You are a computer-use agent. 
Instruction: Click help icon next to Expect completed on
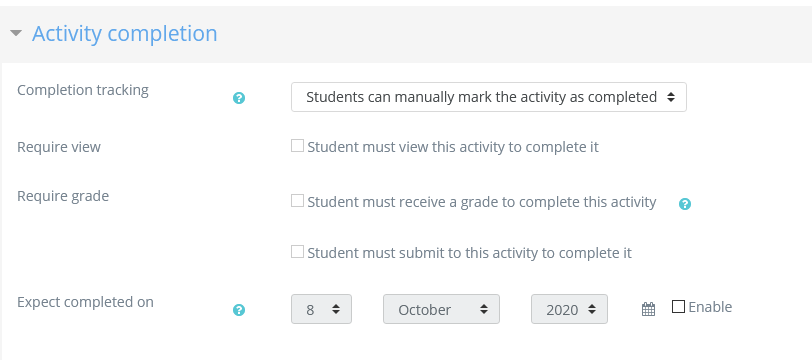(x=239, y=310)
